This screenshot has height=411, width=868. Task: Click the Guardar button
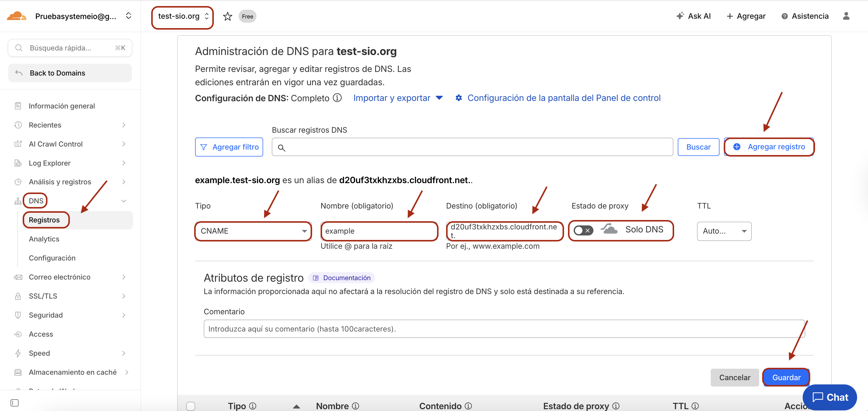point(786,377)
